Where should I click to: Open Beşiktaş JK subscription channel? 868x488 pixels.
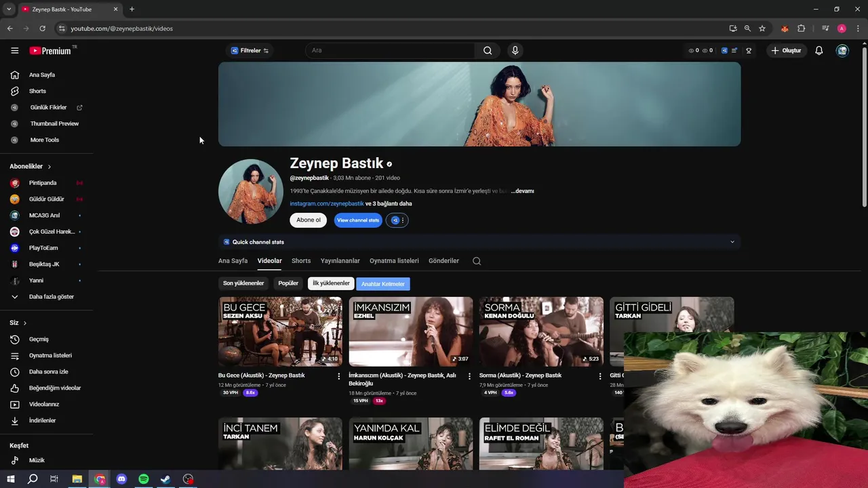coord(44,264)
